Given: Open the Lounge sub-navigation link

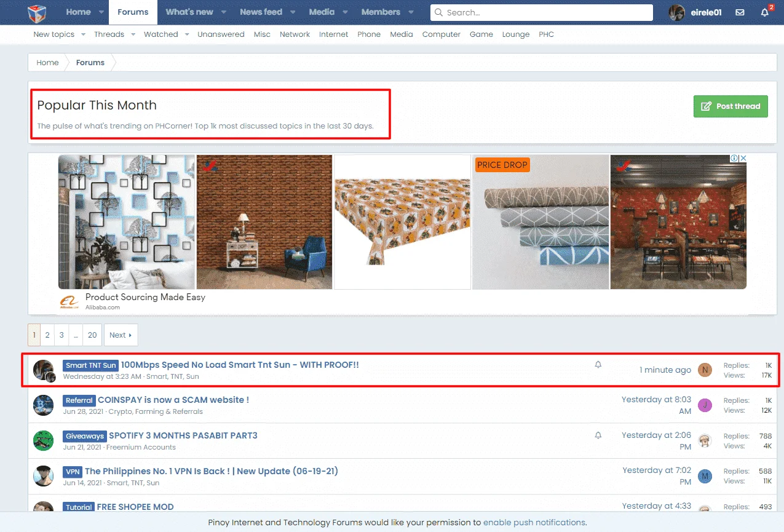Looking at the screenshot, I should [x=515, y=34].
